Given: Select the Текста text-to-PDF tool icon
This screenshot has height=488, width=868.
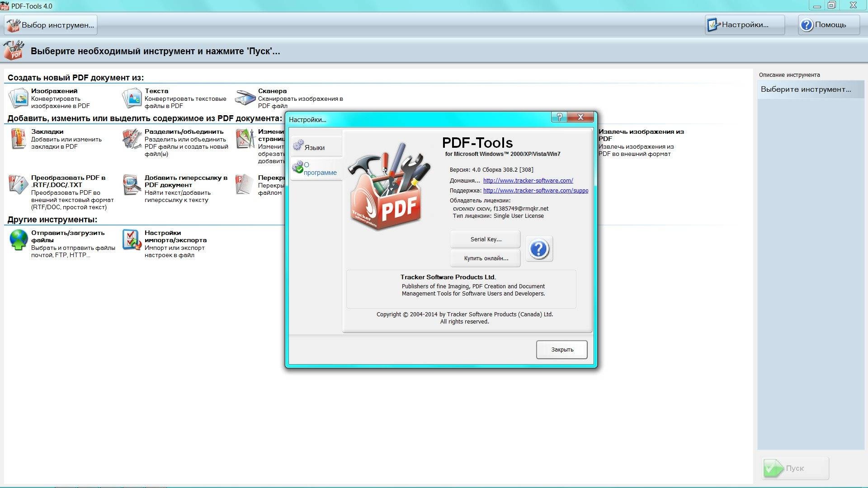Looking at the screenshot, I should coord(132,98).
